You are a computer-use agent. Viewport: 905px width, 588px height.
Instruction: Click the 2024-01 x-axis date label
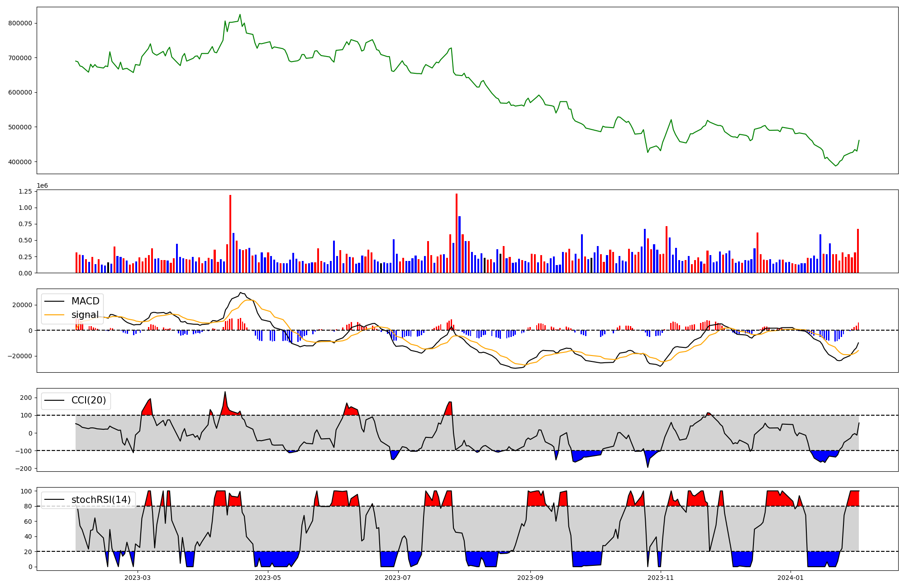[791, 578]
